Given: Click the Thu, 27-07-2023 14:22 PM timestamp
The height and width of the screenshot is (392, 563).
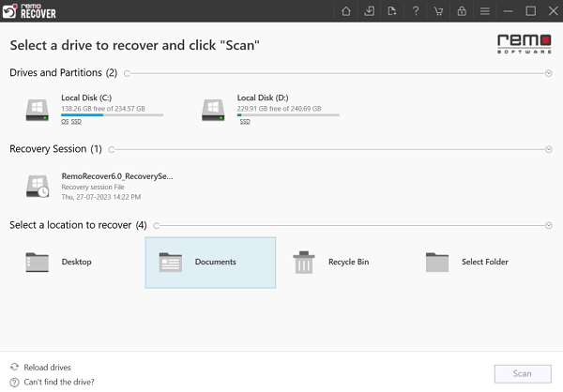Looking at the screenshot, I should click(101, 197).
